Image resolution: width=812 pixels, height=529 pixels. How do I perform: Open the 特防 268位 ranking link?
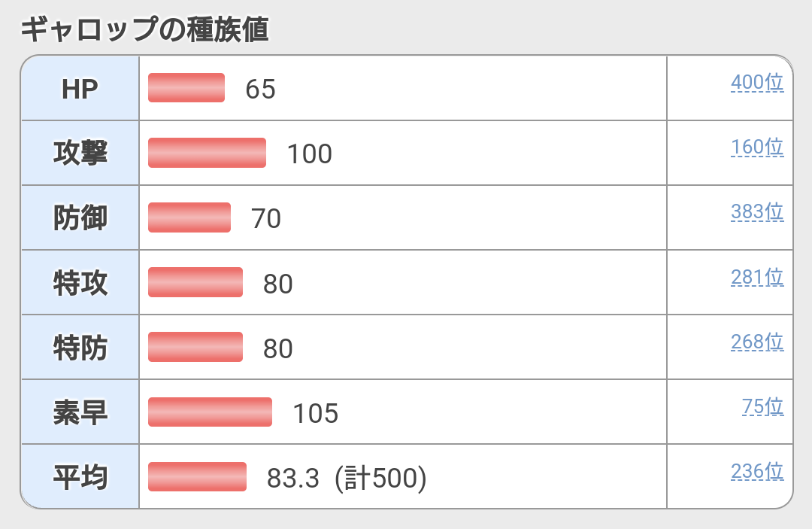[x=757, y=342]
